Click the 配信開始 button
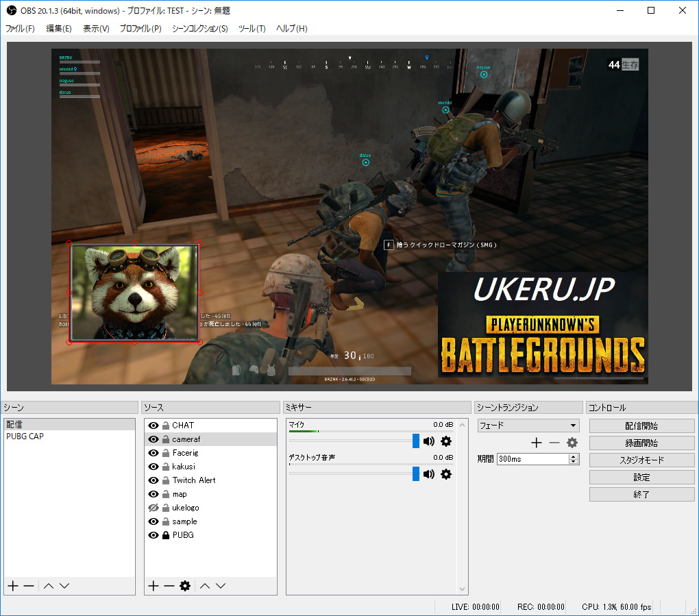Image resolution: width=699 pixels, height=616 pixels. click(x=641, y=426)
